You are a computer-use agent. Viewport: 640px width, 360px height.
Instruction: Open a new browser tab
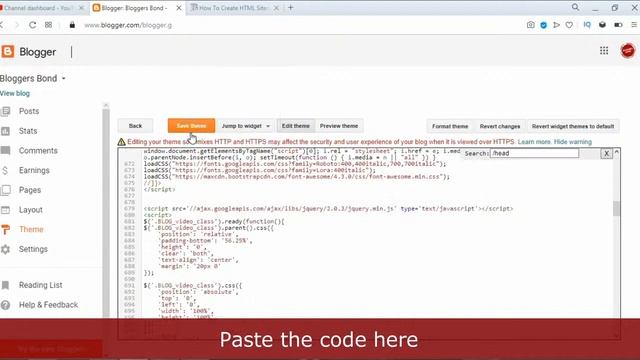[x=291, y=7]
